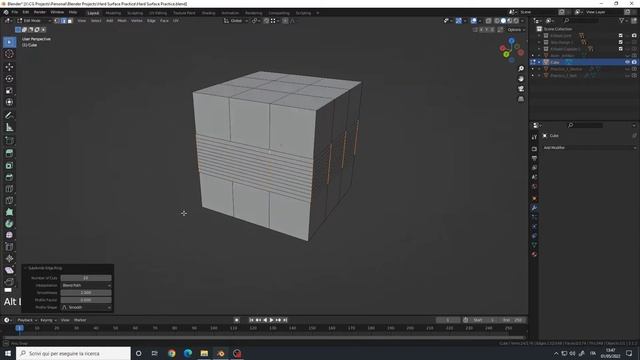Enable face select mode
The image size is (640, 360).
pos(70,20)
